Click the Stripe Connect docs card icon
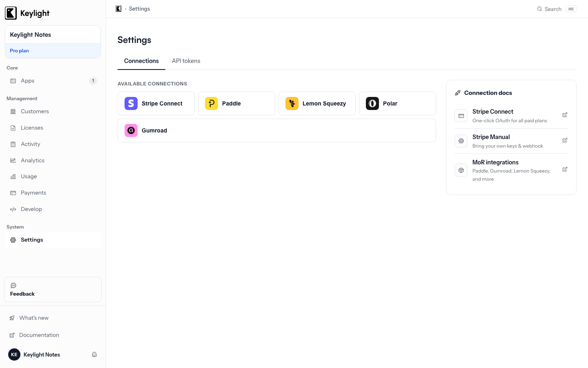 coord(461,116)
